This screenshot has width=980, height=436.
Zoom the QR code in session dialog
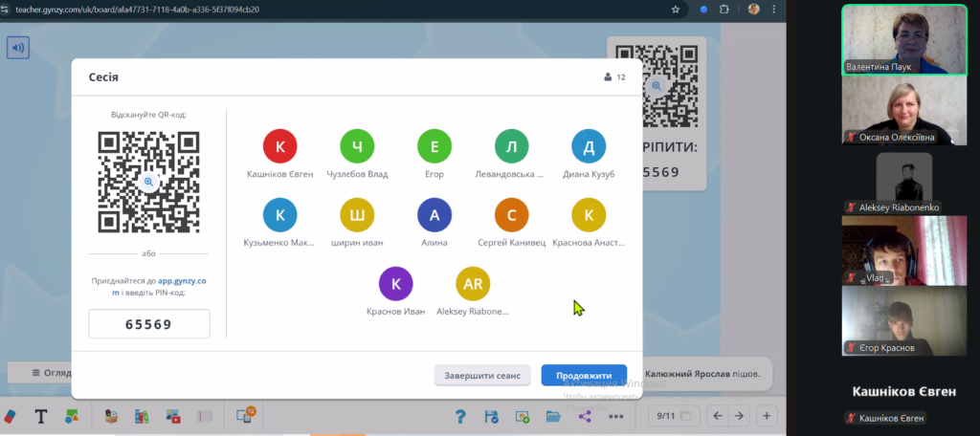tap(149, 181)
